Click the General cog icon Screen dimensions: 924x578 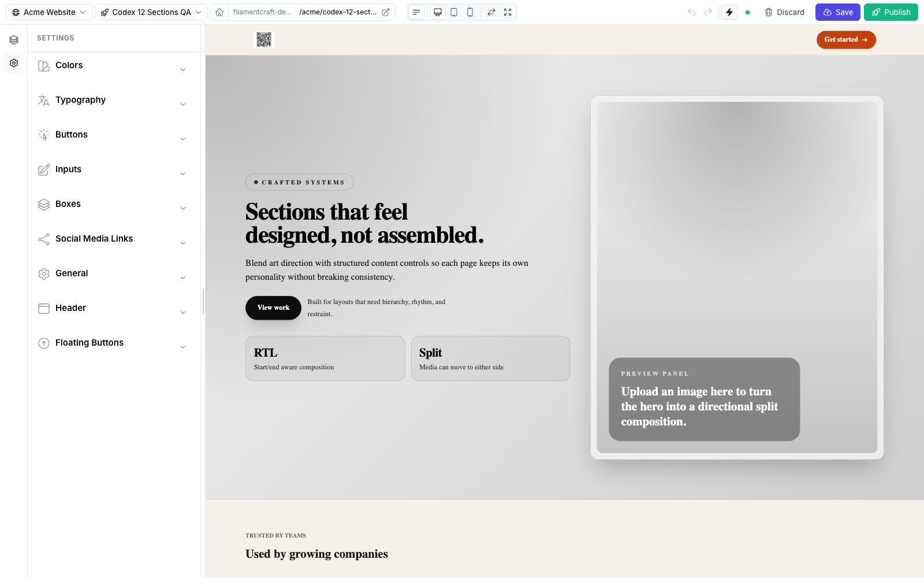tap(44, 274)
